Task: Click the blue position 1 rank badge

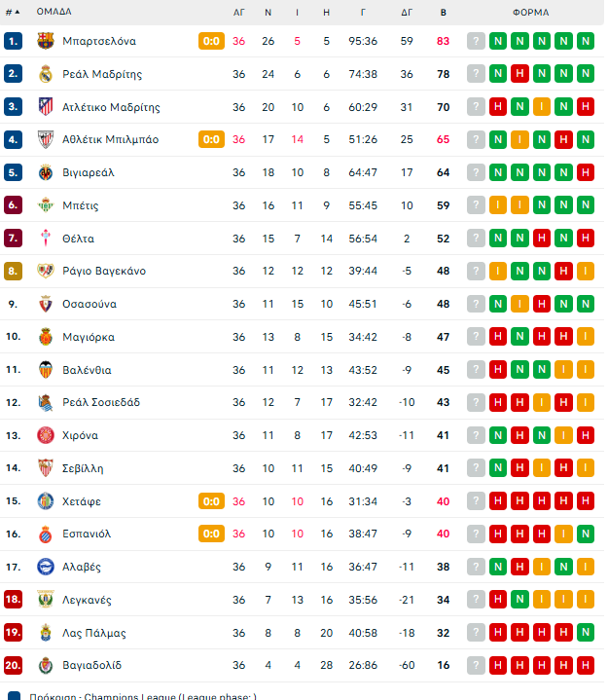Action: pos(13,41)
